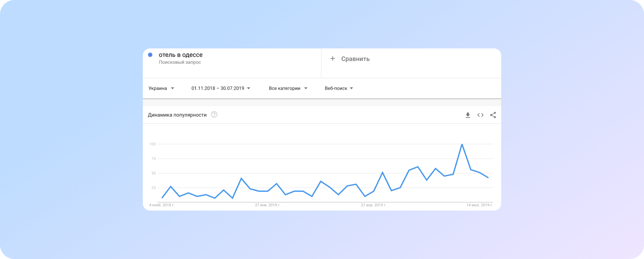Click the 50 value on the y-axis

pos(154,173)
